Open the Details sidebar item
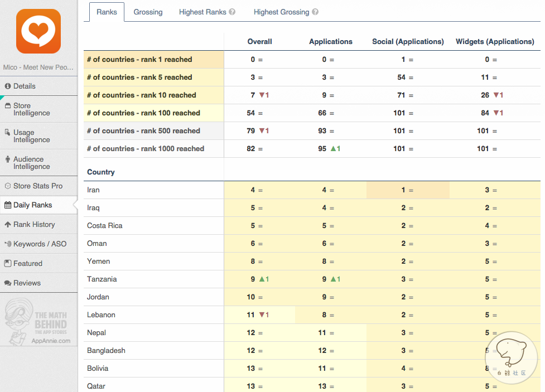 coord(24,86)
